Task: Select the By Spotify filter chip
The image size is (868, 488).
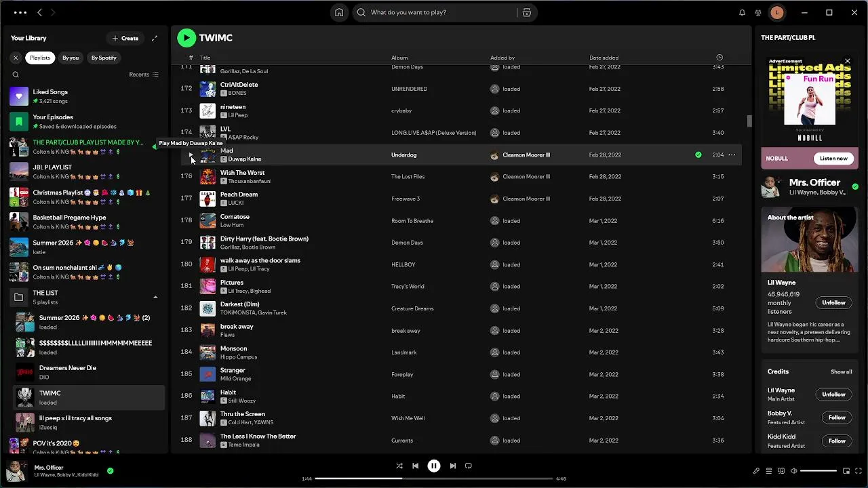Action: click(104, 58)
